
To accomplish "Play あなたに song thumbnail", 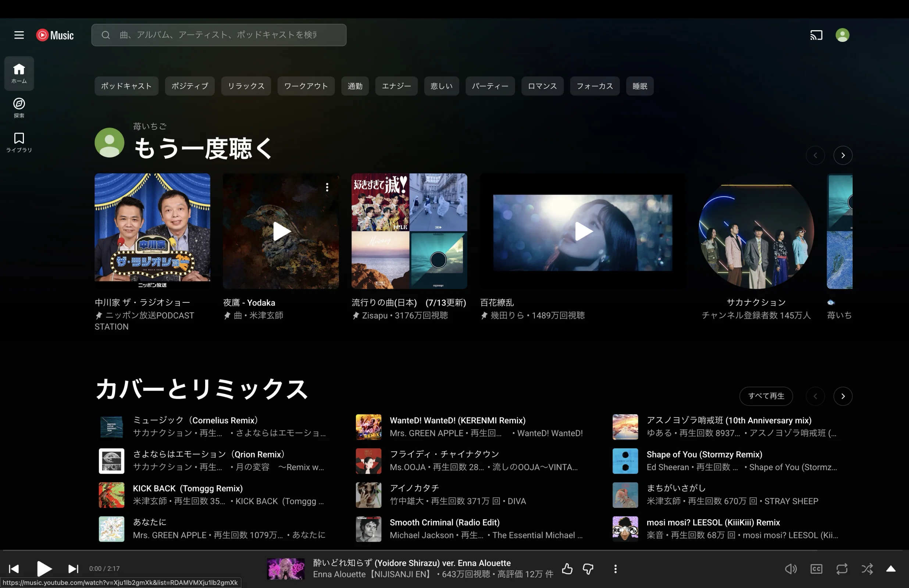I will pyautogui.click(x=111, y=529).
